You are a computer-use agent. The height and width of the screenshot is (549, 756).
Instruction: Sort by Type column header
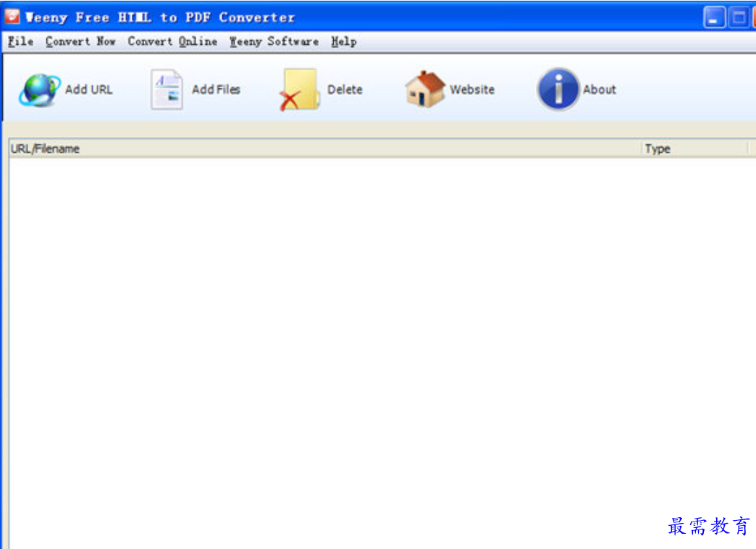tap(696, 148)
